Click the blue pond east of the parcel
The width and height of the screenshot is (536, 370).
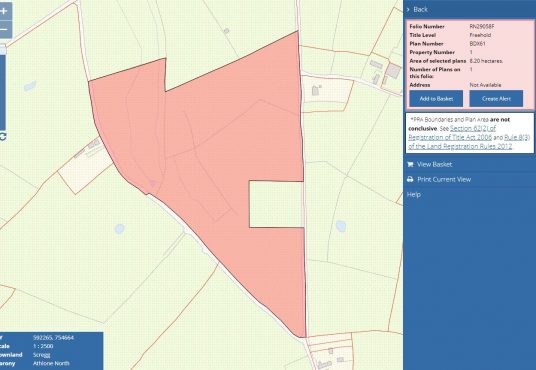[x=341, y=226]
